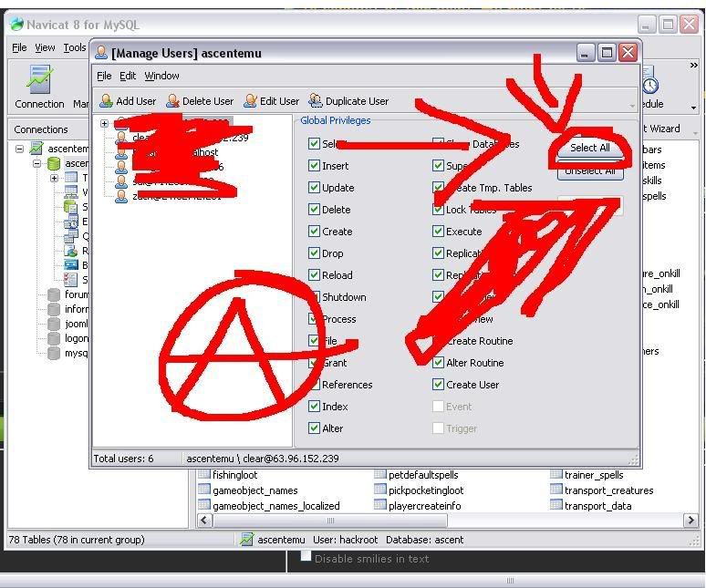Open the main toolbar overflow chevron
This screenshot has width=706, height=588.
pos(694,66)
